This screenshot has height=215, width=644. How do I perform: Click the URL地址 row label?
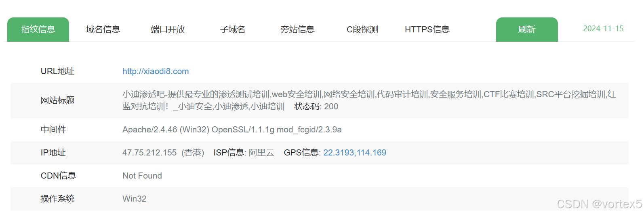57,71
